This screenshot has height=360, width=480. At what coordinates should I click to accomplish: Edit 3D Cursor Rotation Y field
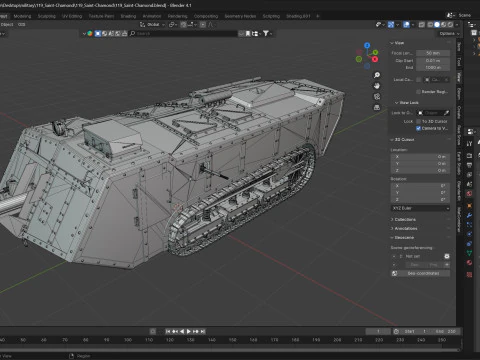pyautogui.click(x=420, y=192)
